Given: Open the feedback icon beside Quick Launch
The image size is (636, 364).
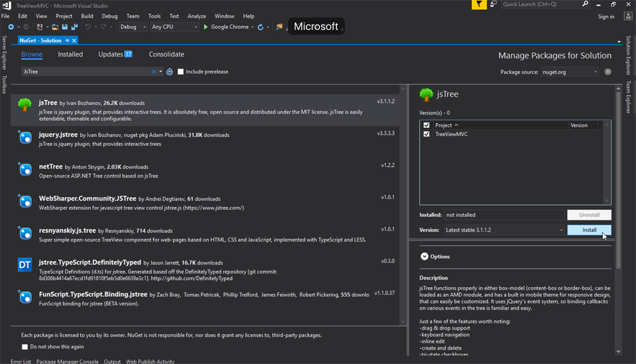Looking at the screenshot, I should [494, 4].
